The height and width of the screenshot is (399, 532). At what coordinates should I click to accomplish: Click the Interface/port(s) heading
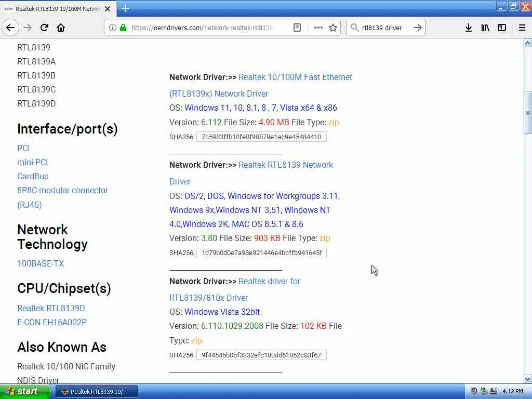pyautogui.click(x=68, y=129)
